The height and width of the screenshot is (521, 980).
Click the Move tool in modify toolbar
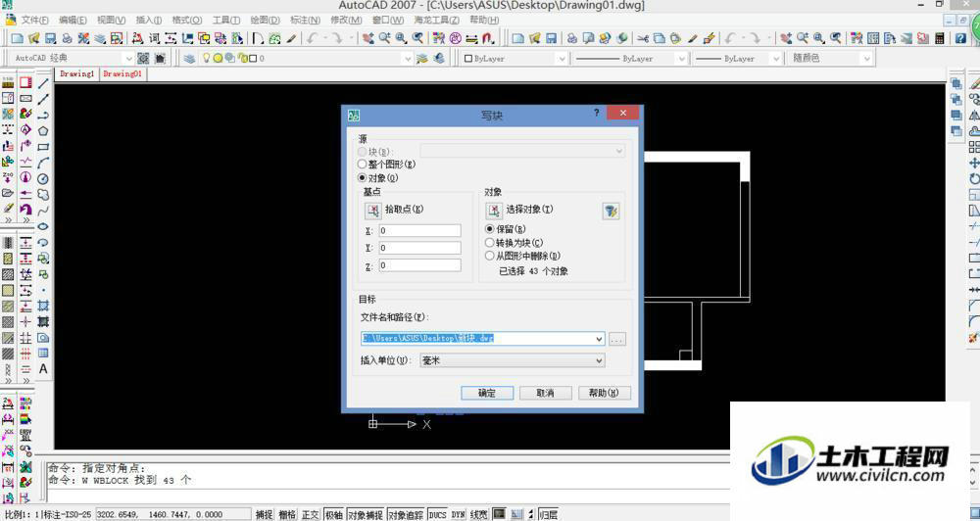[x=974, y=163]
